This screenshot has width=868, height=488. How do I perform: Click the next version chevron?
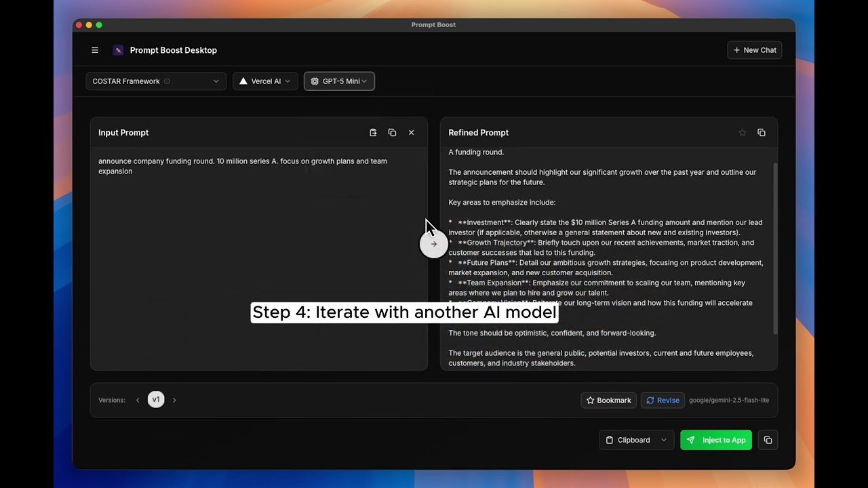click(174, 399)
